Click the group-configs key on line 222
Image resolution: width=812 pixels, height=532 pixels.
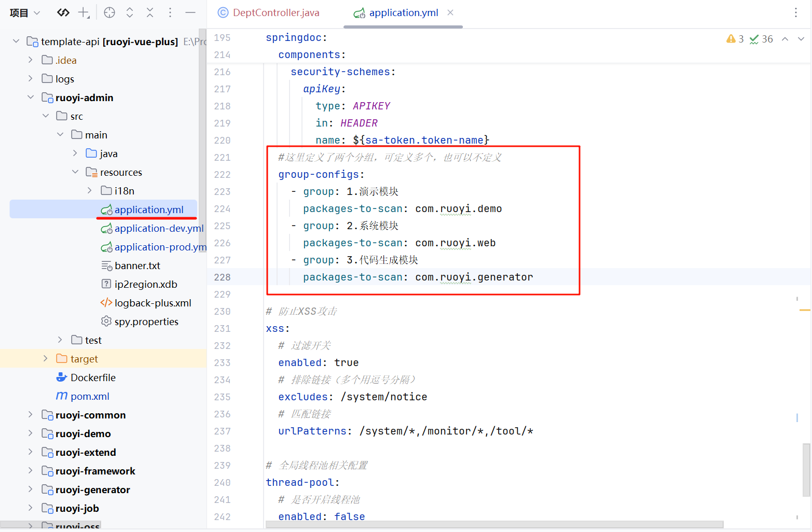click(319, 174)
